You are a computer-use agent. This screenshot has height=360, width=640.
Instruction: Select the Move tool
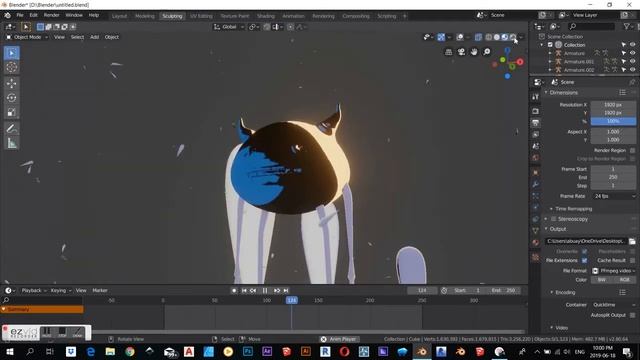11,83
